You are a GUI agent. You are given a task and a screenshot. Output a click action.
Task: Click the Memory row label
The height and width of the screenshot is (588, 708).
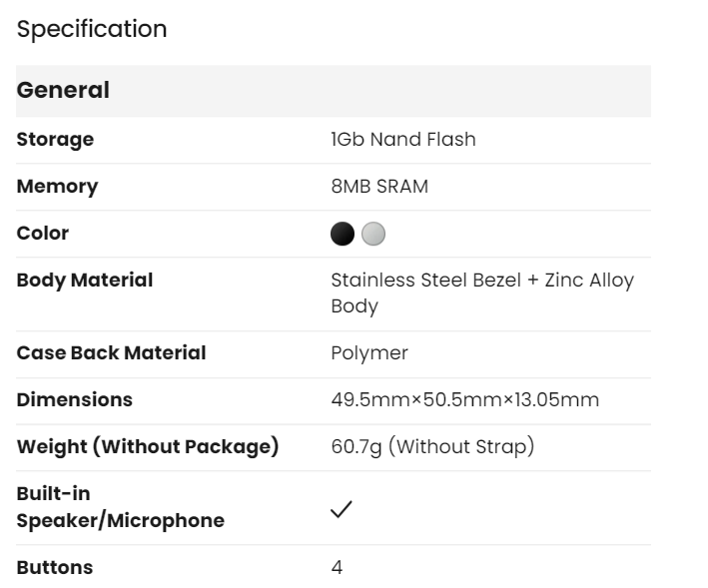(x=57, y=187)
